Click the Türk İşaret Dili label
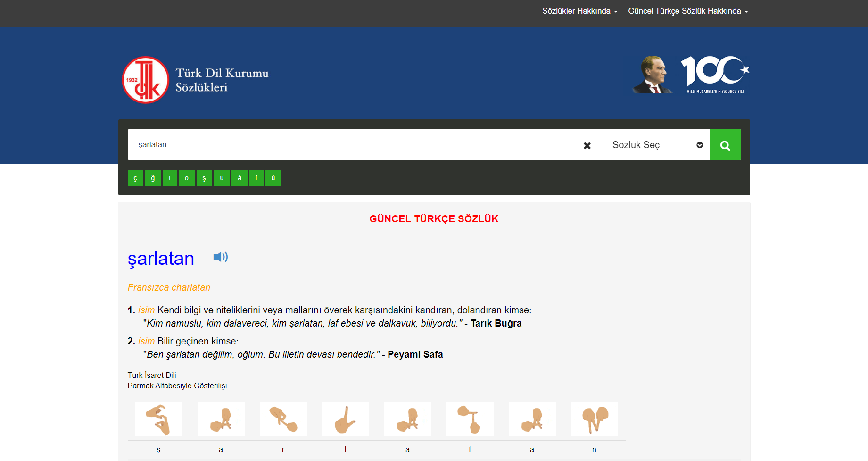The image size is (868, 461). point(152,375)
